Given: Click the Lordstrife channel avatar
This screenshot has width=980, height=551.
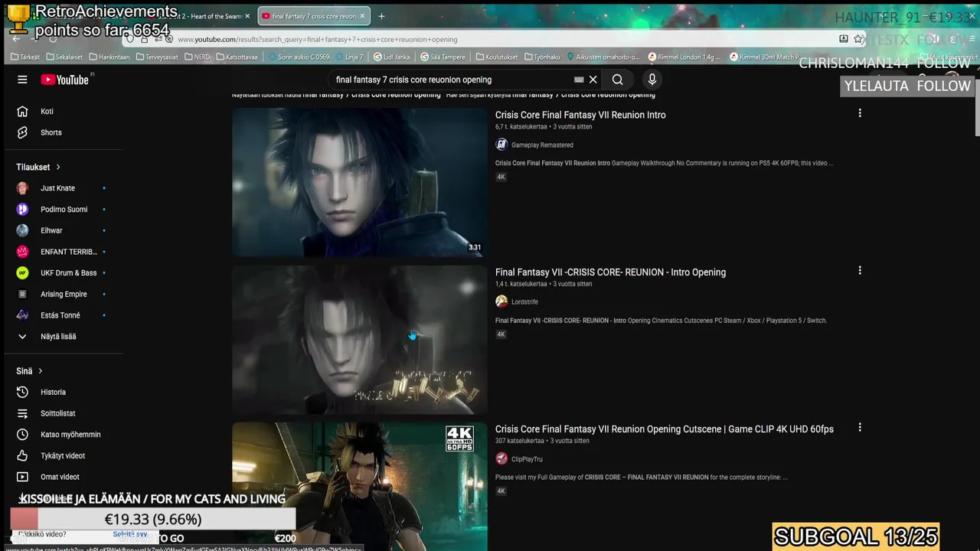Looking at the screenshot, I should [x=501, y=302].
